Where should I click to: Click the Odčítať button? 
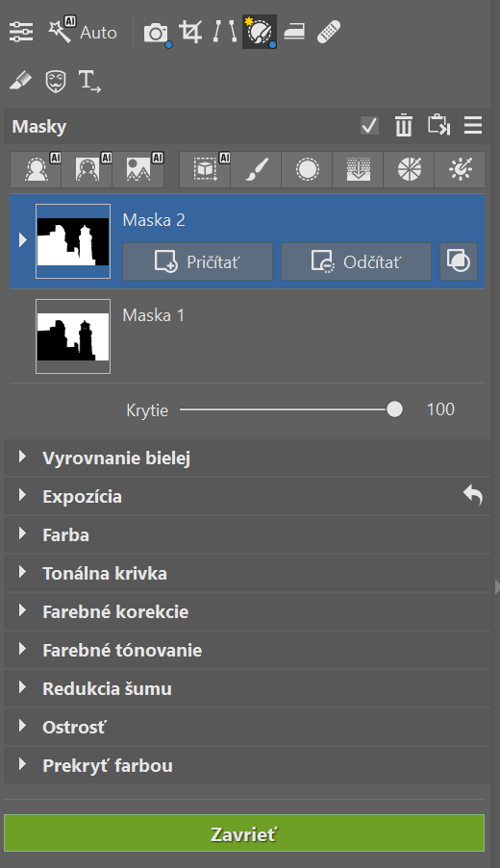coord(356,261)
